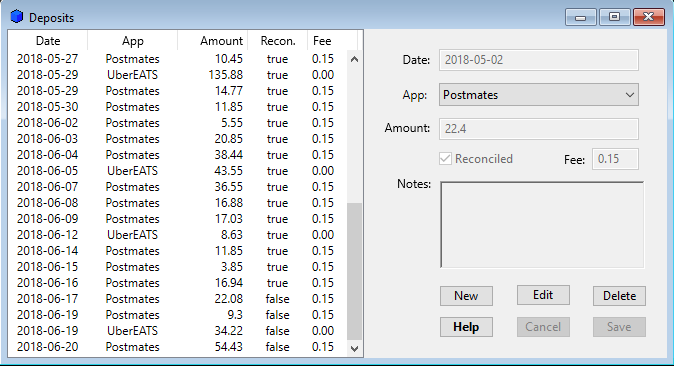Click the Amount field showing 22.4
674x366 pixels.
point(539,129)
